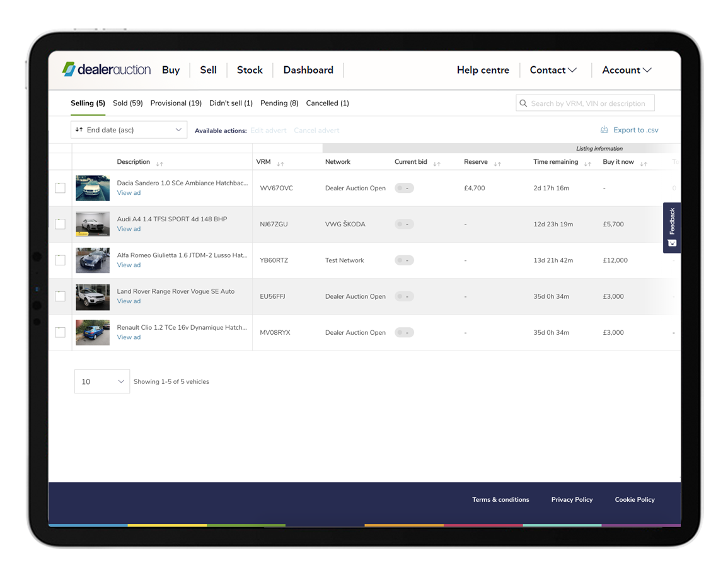
Task: Sort by Time remaining column arrows
Action: [588, 164]
